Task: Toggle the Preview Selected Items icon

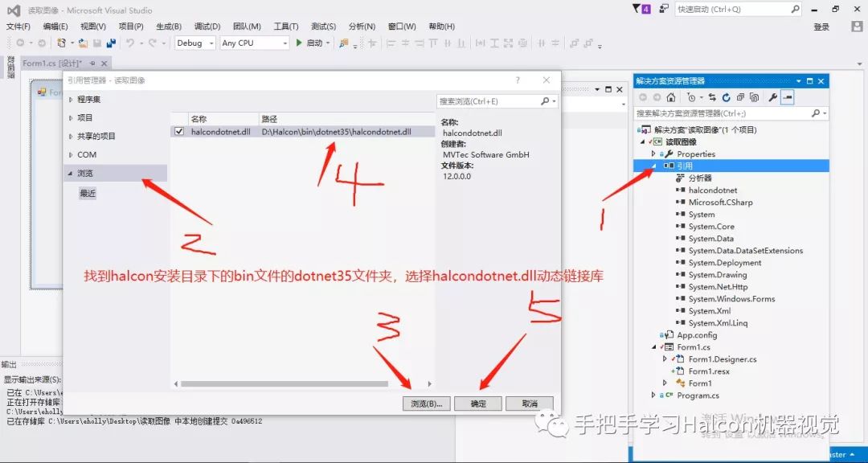Action: pos(787,97)
